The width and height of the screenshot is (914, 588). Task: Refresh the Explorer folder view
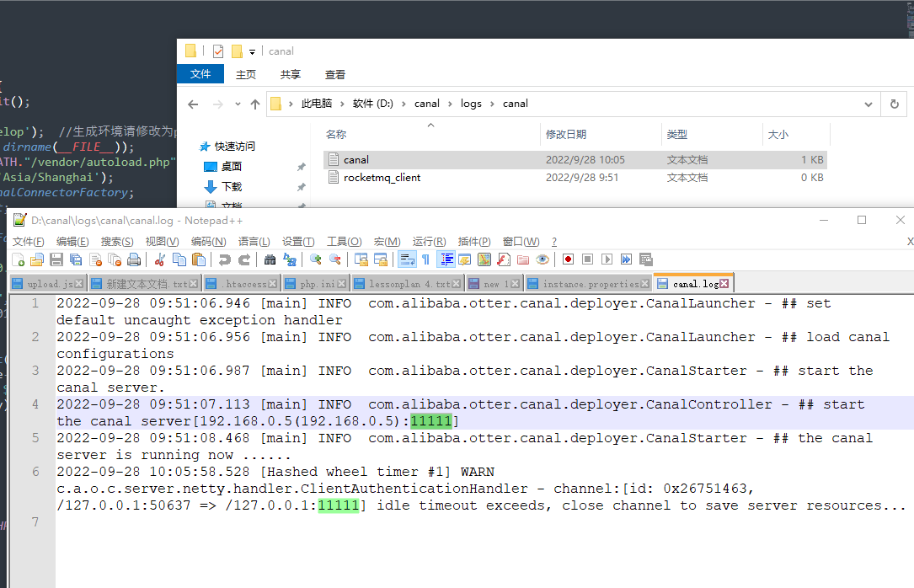pyautogui.click(x=894, y=104)
